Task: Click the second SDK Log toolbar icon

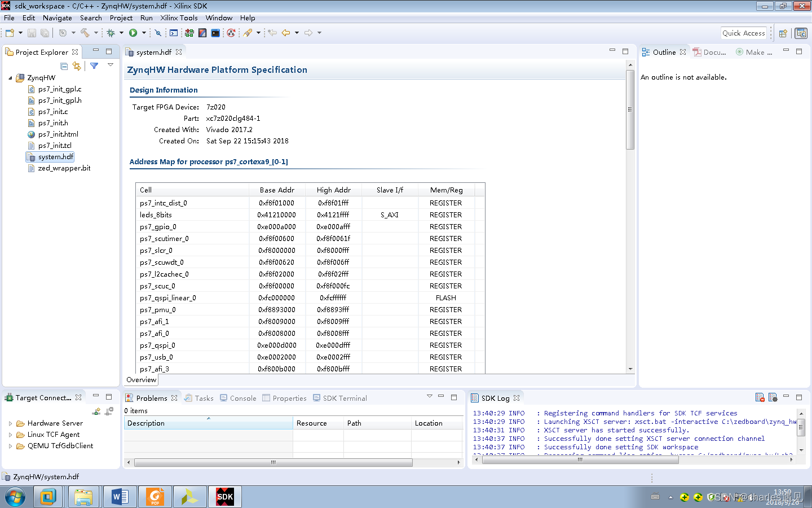Action: click(x=773, y=397)
